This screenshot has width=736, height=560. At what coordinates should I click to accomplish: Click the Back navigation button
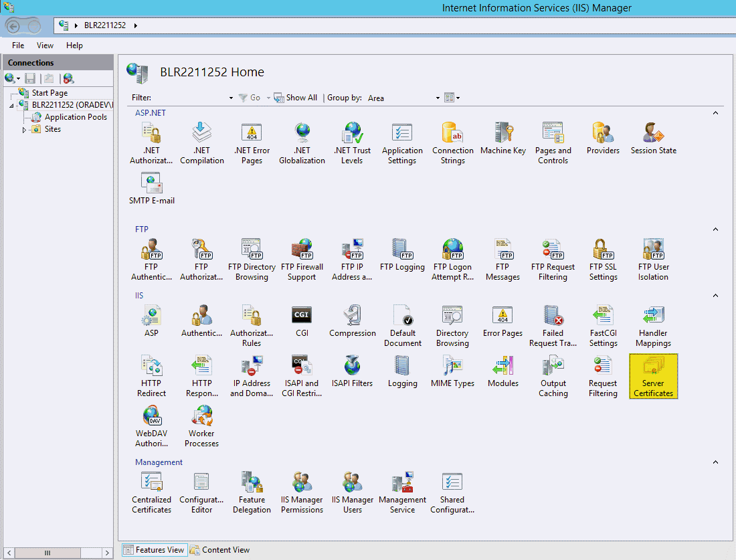pos(13,26)
